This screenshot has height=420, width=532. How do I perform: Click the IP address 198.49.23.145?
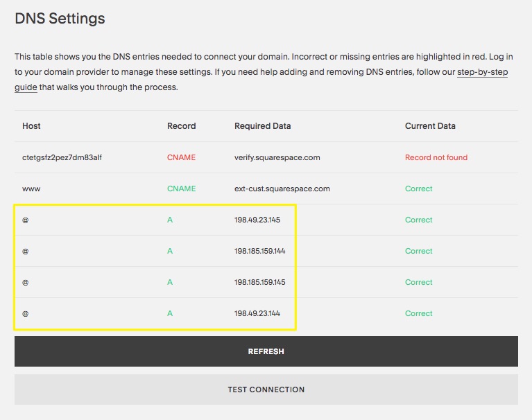(x=257, y=220)
